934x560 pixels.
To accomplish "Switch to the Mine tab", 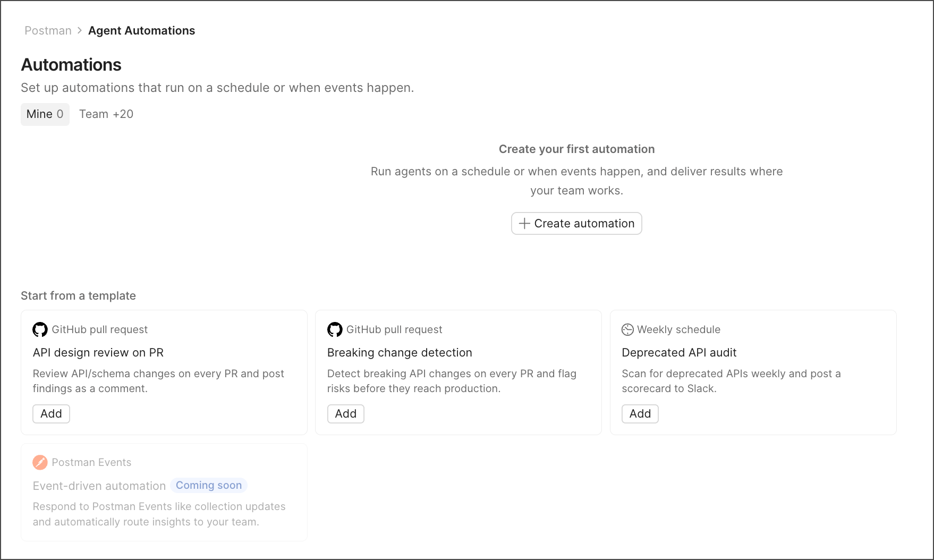I will [45, 114].
